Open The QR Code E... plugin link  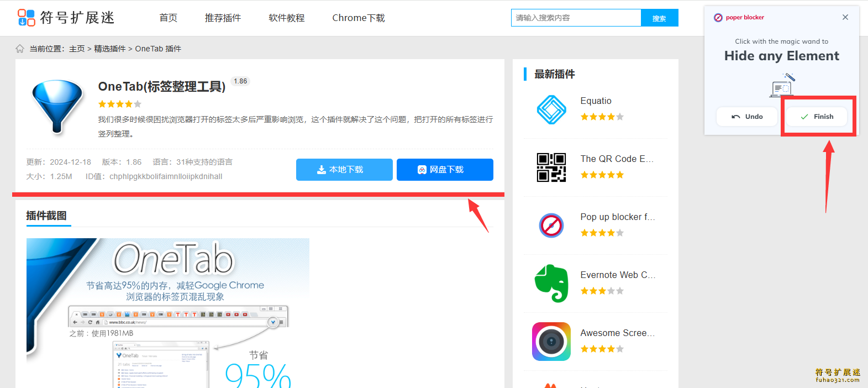click(x=617, y=159)
